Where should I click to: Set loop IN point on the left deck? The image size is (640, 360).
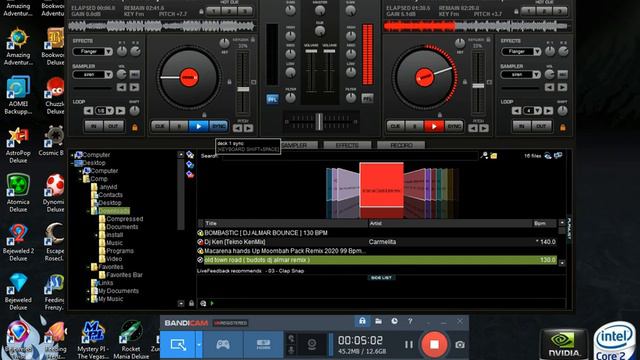coord(93,127)
